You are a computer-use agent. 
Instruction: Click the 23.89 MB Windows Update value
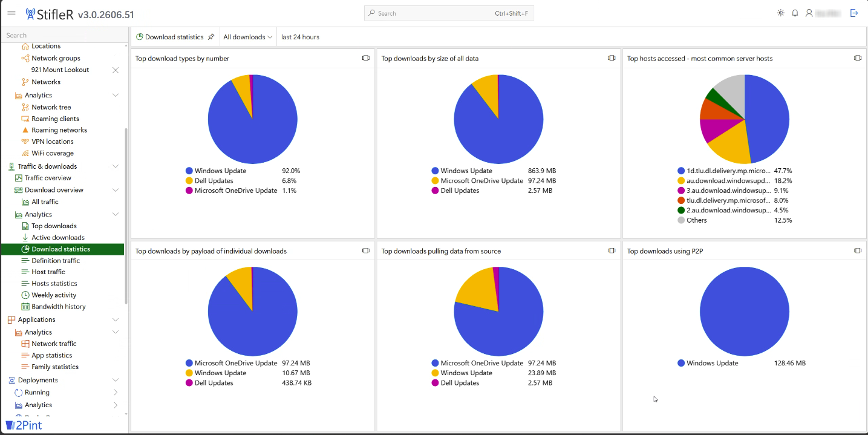pos(542,373)
